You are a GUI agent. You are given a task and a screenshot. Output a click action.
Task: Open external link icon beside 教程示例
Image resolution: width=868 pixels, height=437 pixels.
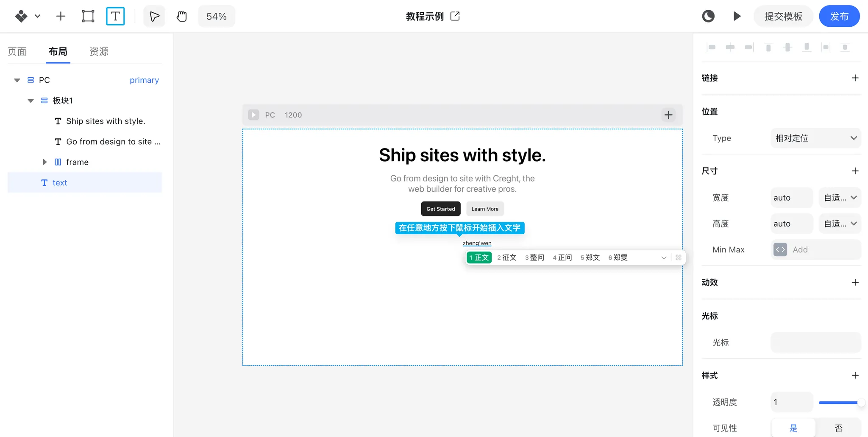pos(455,16)
